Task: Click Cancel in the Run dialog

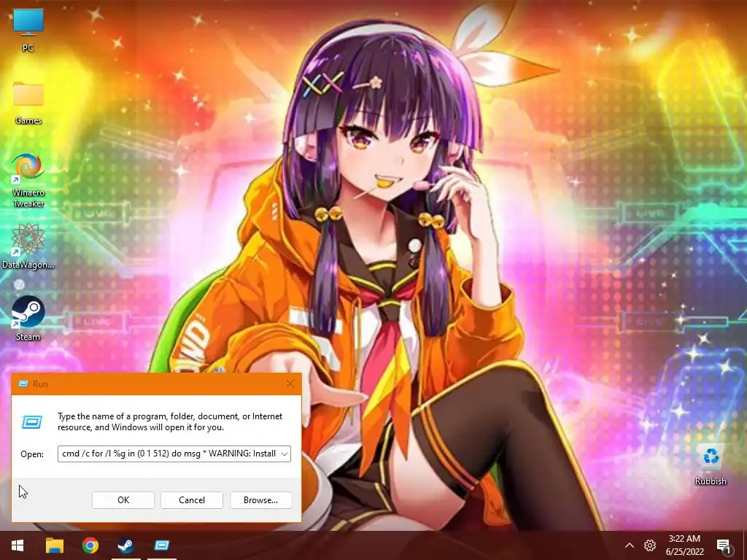Action: coord(192,500)
